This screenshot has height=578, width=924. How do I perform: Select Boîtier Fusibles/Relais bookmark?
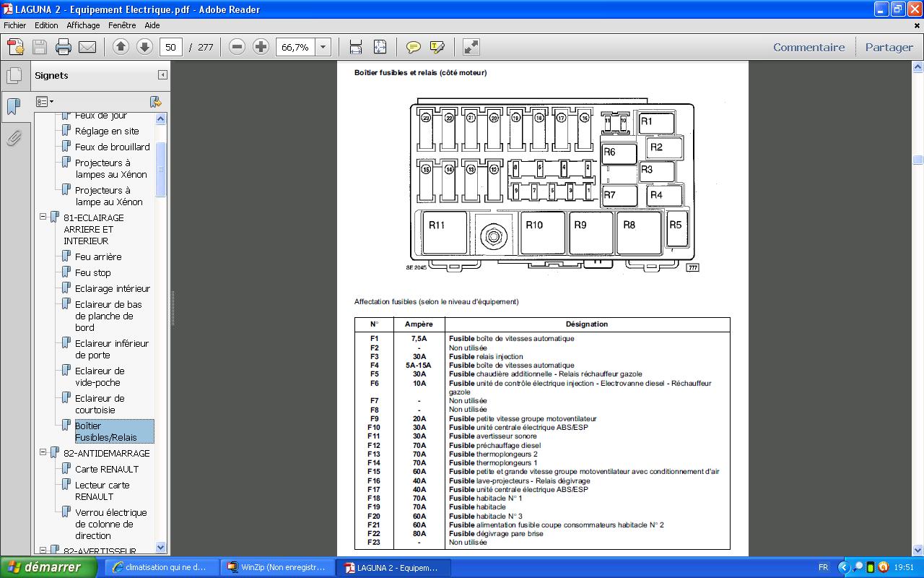pos(114,431)
